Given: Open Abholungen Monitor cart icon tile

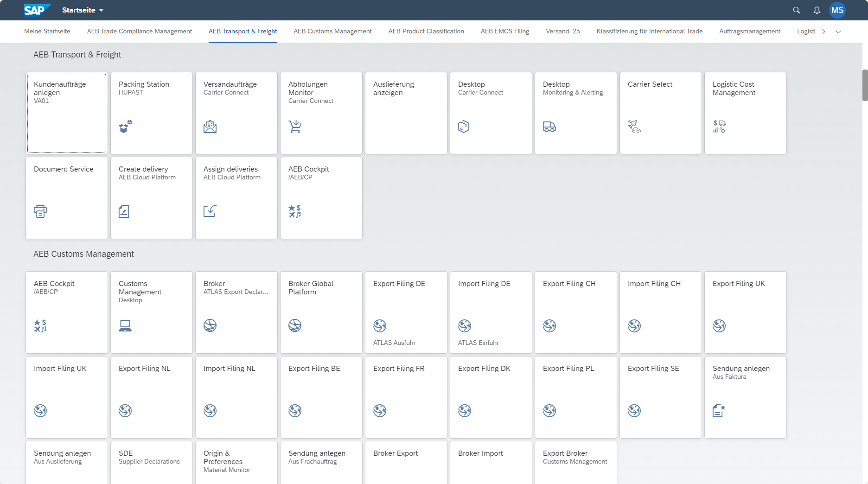Looking at the screenshot, I should point(295,126).
